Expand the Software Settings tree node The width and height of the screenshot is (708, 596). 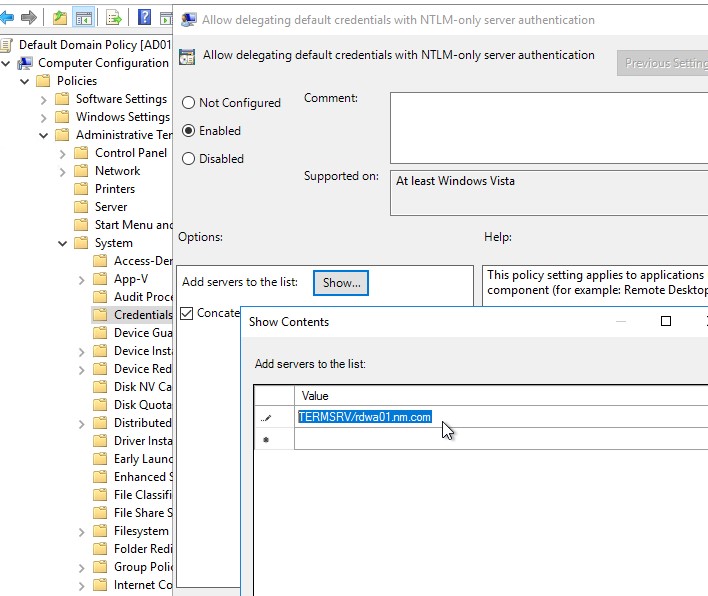(x=44, y=99)
